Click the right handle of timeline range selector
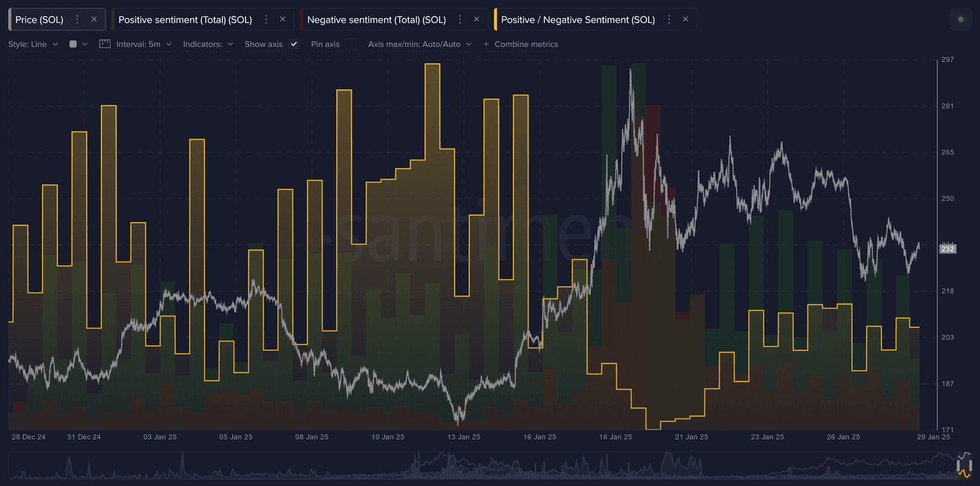Image resolution: width=980 pixels, height=486 pixels. point(970,466)
